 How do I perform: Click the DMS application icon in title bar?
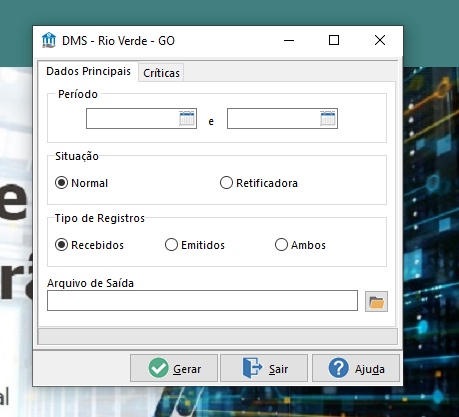49,40
